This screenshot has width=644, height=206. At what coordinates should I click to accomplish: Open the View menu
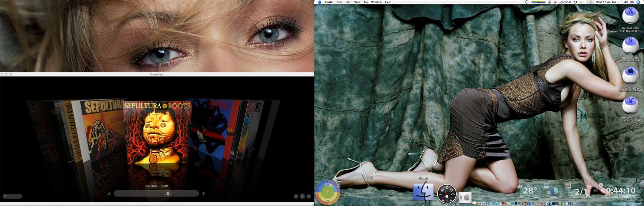[357, 2]
